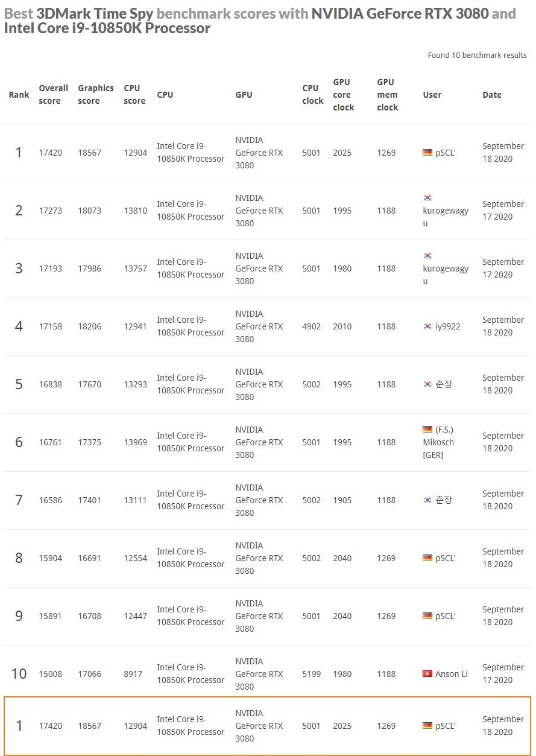
Task: Click the Korean flag in the rank 2 row
Action: 427,198
